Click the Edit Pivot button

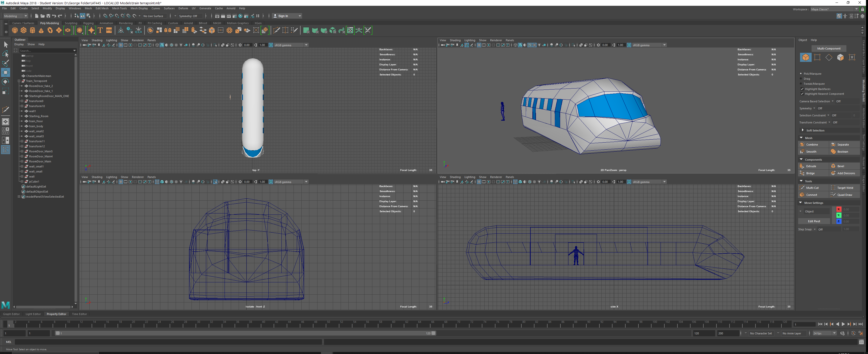pyautogui.click(x=814, y=221)
